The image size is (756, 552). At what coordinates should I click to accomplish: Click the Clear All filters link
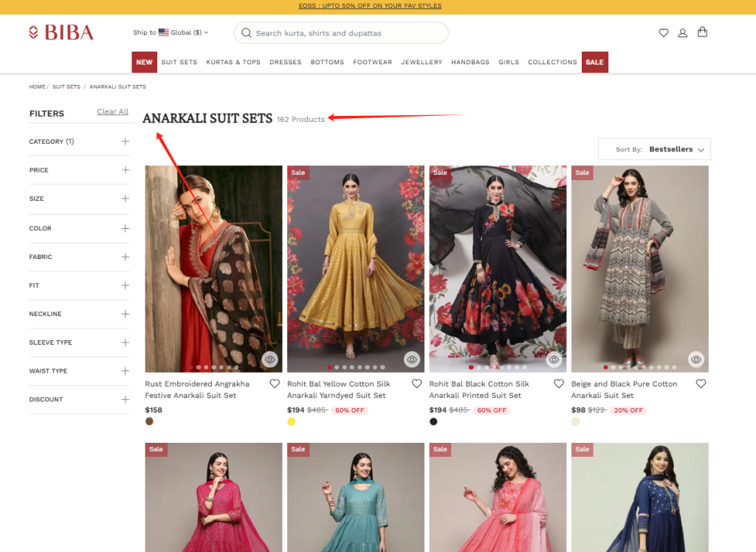112,111
